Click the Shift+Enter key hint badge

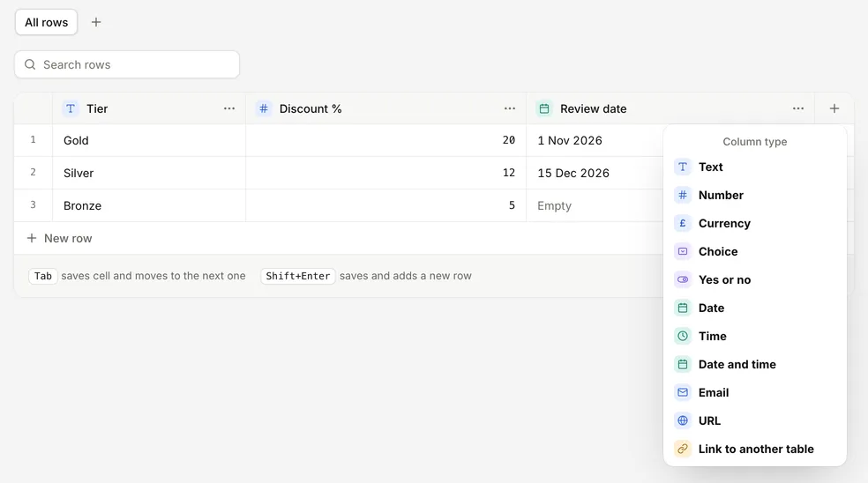(x=298, y=276)
